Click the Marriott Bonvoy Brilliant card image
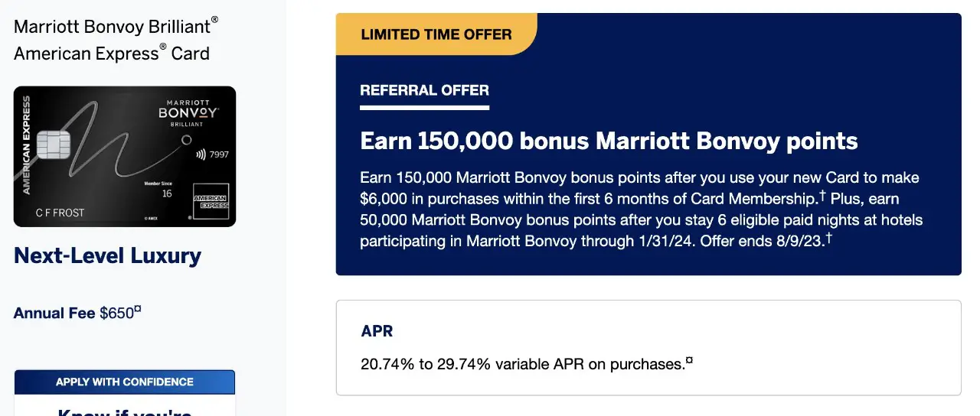 pyautogui.click(x=125, y=157)
